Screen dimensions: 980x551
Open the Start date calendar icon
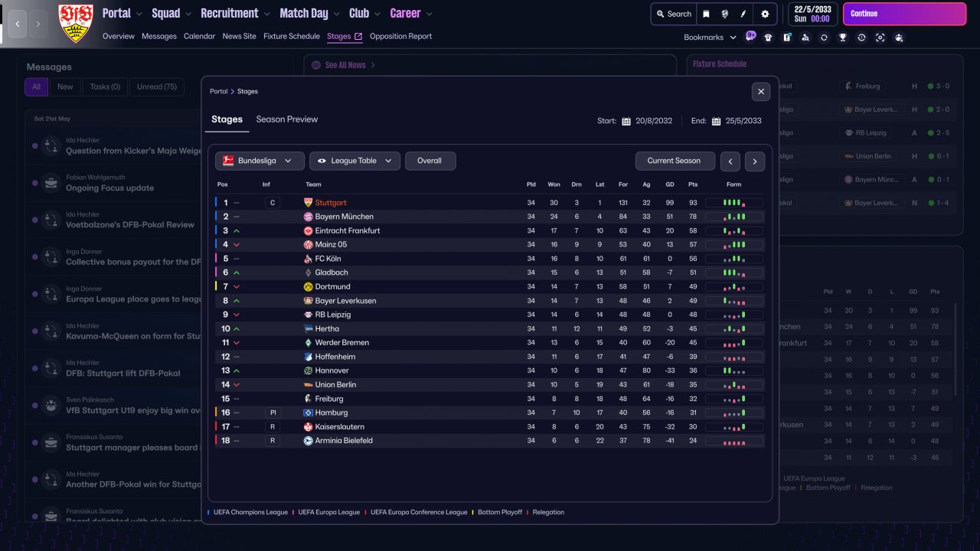[x=626, y=121]
